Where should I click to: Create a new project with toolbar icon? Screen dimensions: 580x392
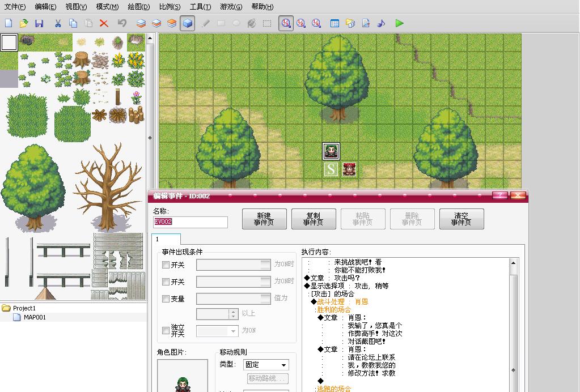click(x=9, y=23)
